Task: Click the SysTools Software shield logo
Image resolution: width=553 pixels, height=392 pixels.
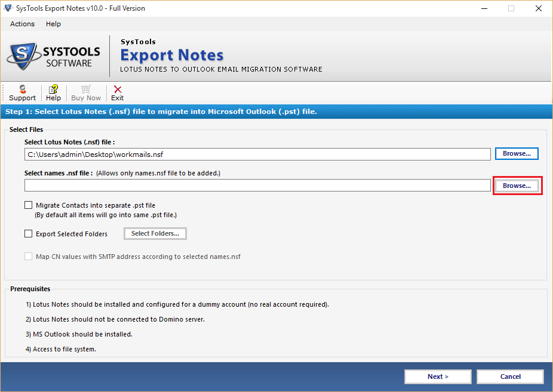Action: point(23,56)
